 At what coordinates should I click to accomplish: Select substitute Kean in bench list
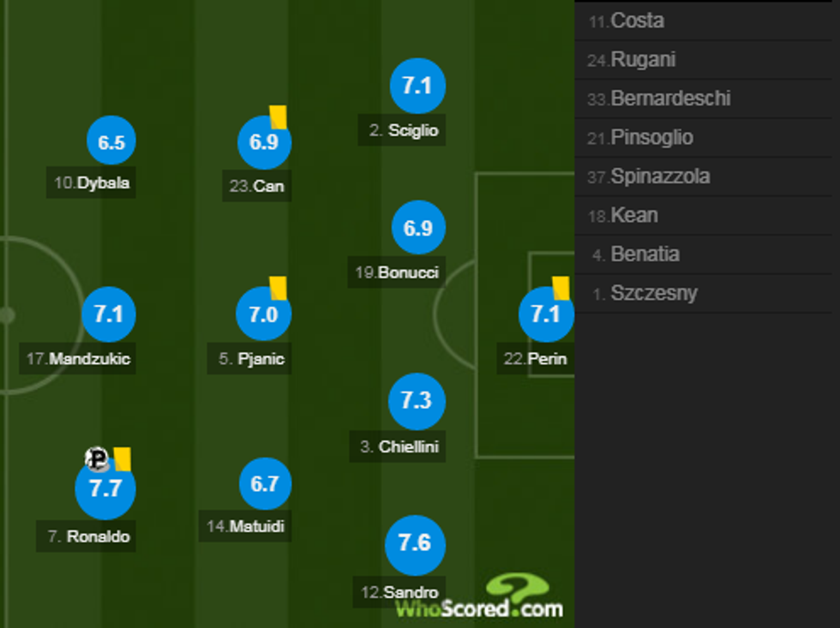point(634,215)
